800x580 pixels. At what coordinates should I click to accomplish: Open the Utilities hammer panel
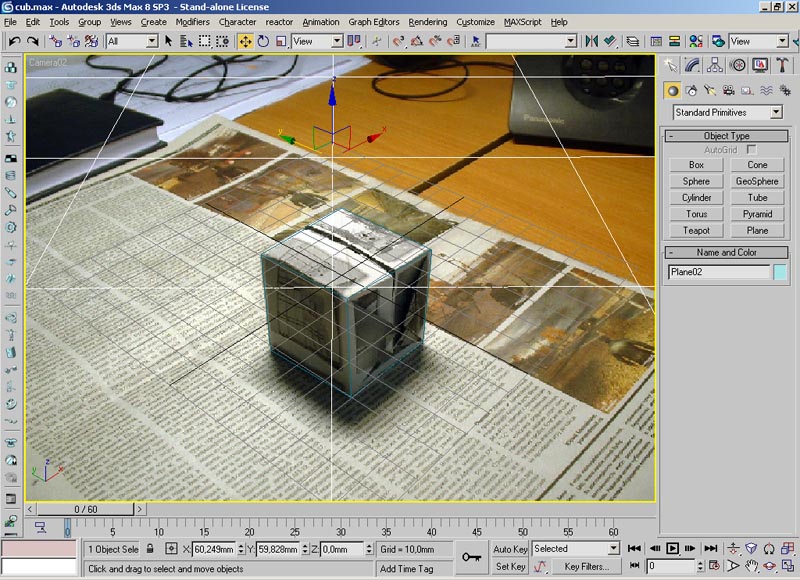[783, 65]
